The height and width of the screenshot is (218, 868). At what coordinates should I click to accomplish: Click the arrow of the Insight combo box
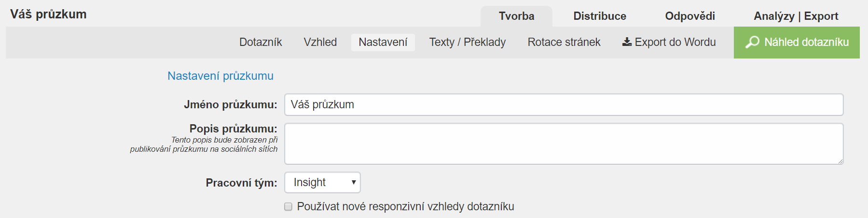tap(354, 182)
